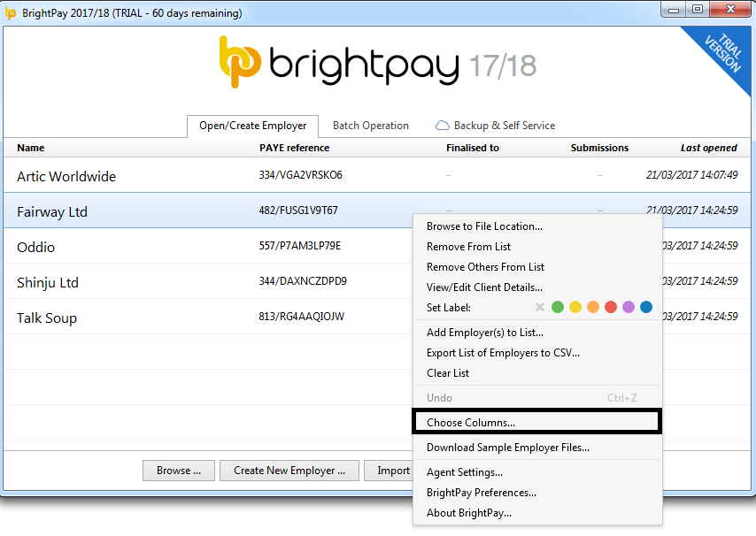This screenshot has width=756, height=536.
Task: Click Create New Employer button
Action: (x=289, y=471)
